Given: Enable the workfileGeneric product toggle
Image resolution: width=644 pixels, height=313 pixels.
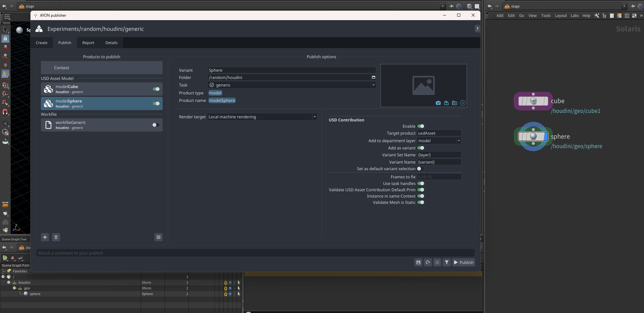Looking at the screenshot, I should point(155,125).
